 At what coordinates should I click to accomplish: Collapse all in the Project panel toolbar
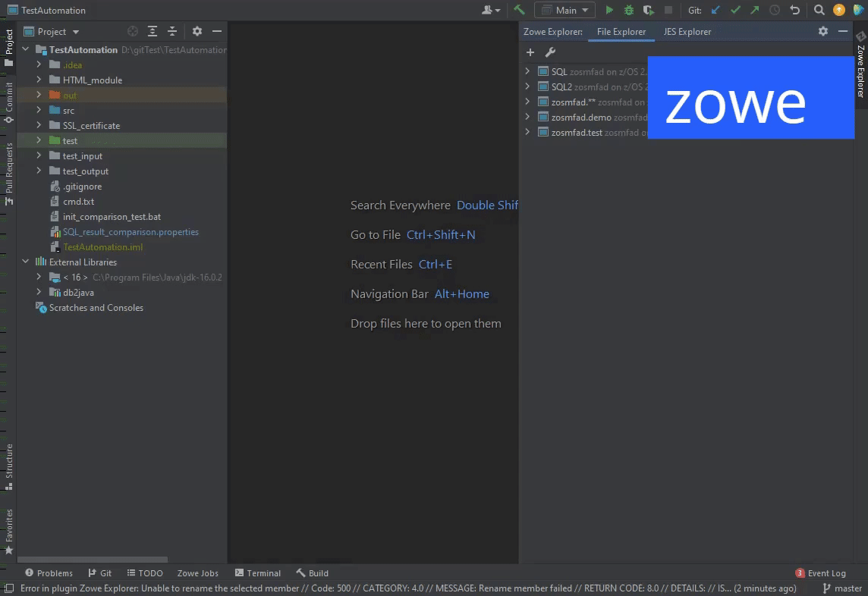pyautogui.click(x=172, y=31)
